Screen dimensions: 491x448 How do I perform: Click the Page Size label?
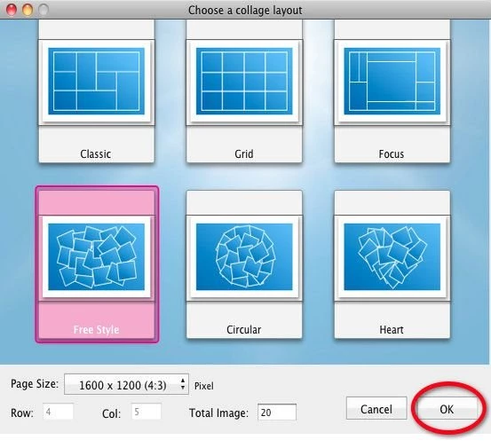pos(35,384)
